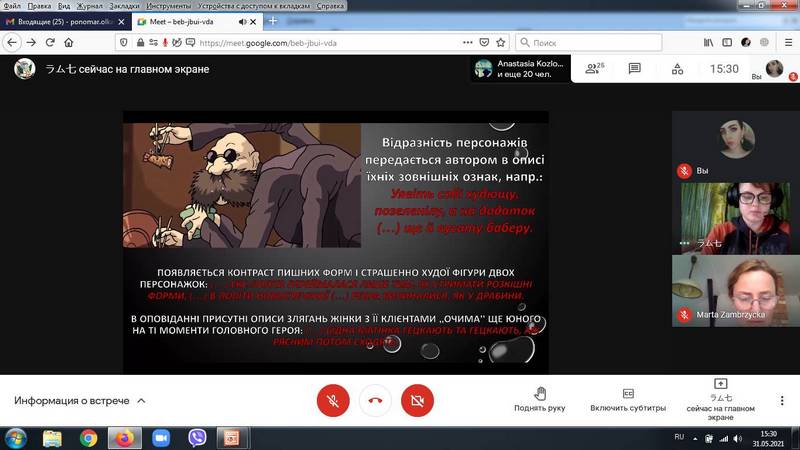This screenshot has height=450, width=800.
Task: Open the Правка menu
Action: pos(39,6)
